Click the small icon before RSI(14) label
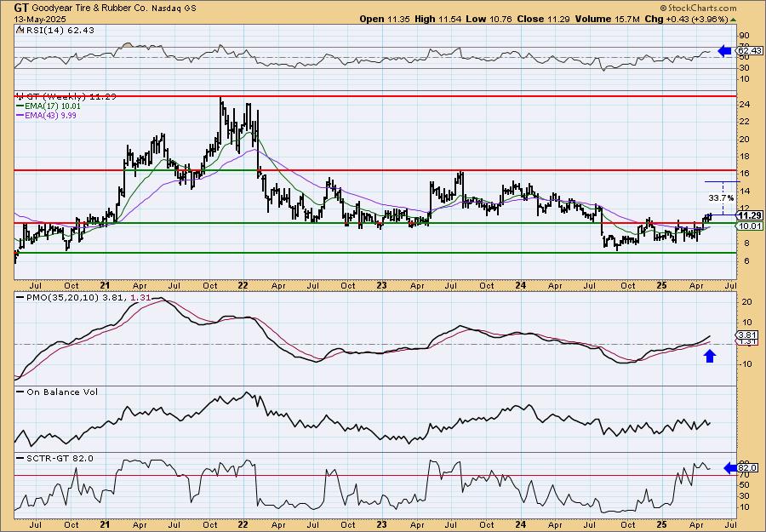Screen dimensions: 766x532 pos(20,30)
